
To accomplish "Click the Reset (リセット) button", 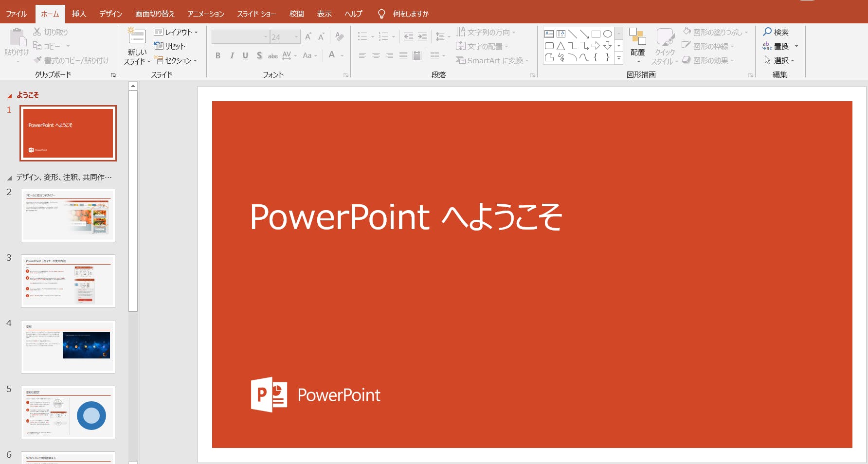I will coord(170,46).
